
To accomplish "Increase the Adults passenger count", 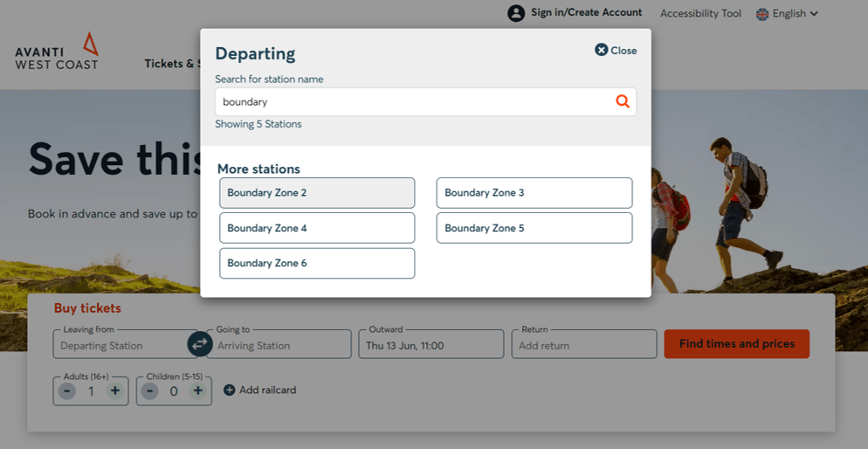I will click(114, 391).
